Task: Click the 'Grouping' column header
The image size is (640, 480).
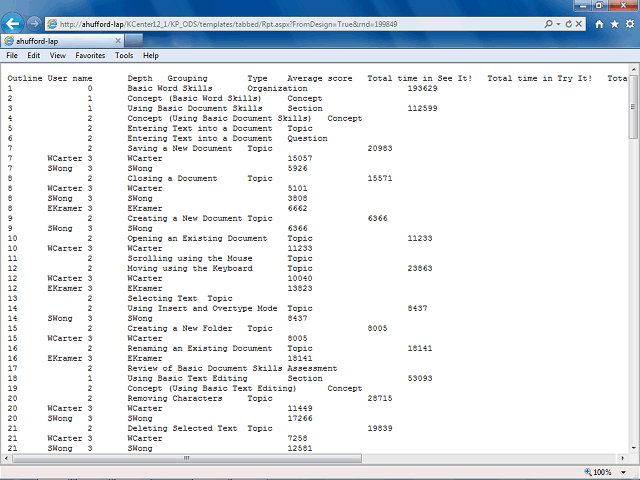Action: coord(187,78)
